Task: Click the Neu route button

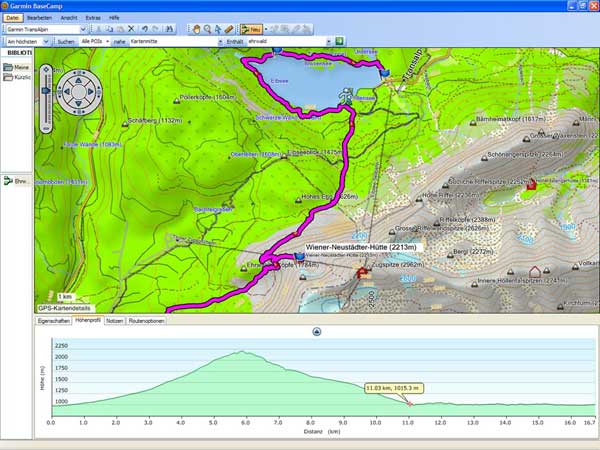Action: (x=251, y=29)
